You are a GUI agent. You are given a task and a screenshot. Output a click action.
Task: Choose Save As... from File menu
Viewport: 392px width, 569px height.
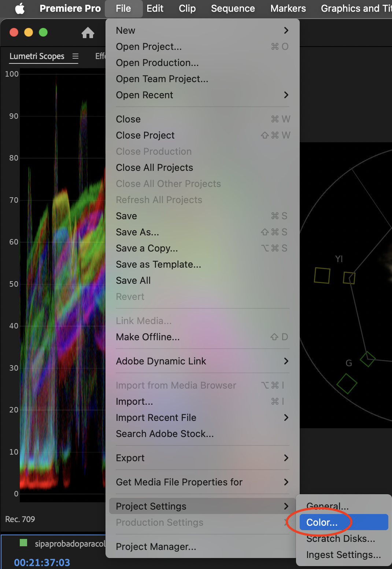(137, 232)
